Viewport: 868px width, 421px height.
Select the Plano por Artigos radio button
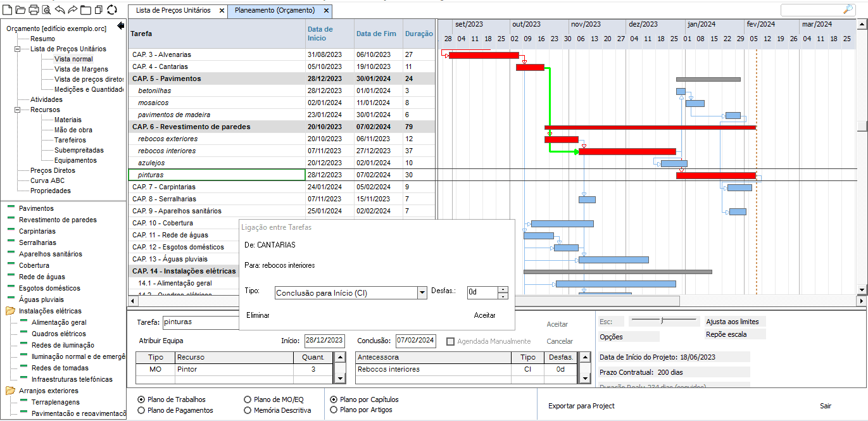(x=334, y=410)
